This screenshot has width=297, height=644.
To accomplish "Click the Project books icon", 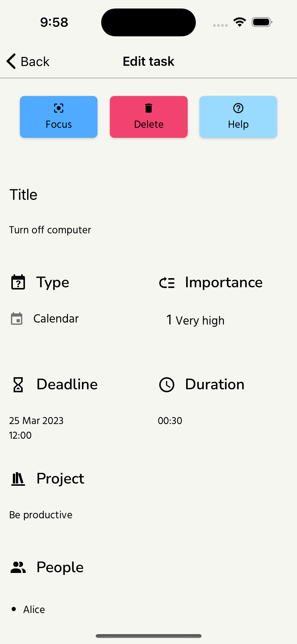I will [x=18, y=479].
